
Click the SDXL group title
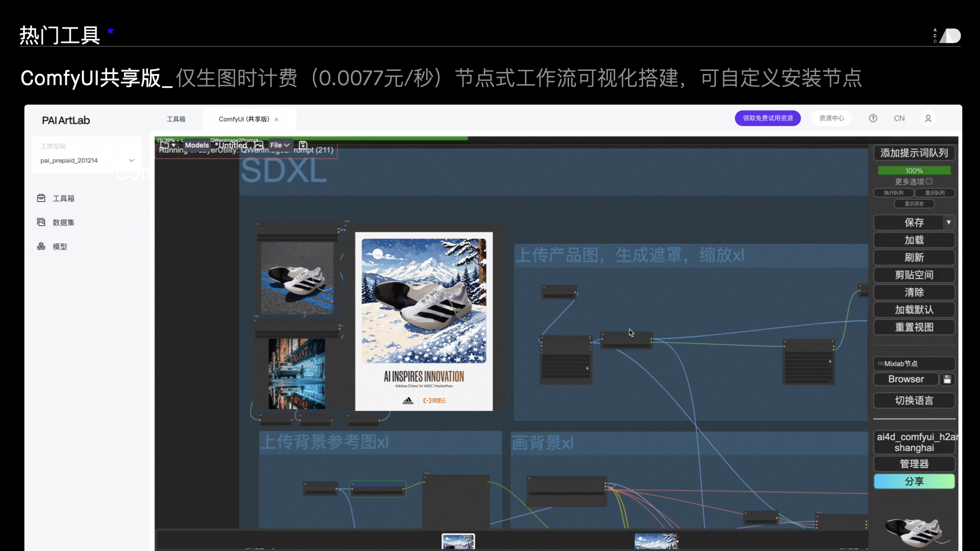284,171
